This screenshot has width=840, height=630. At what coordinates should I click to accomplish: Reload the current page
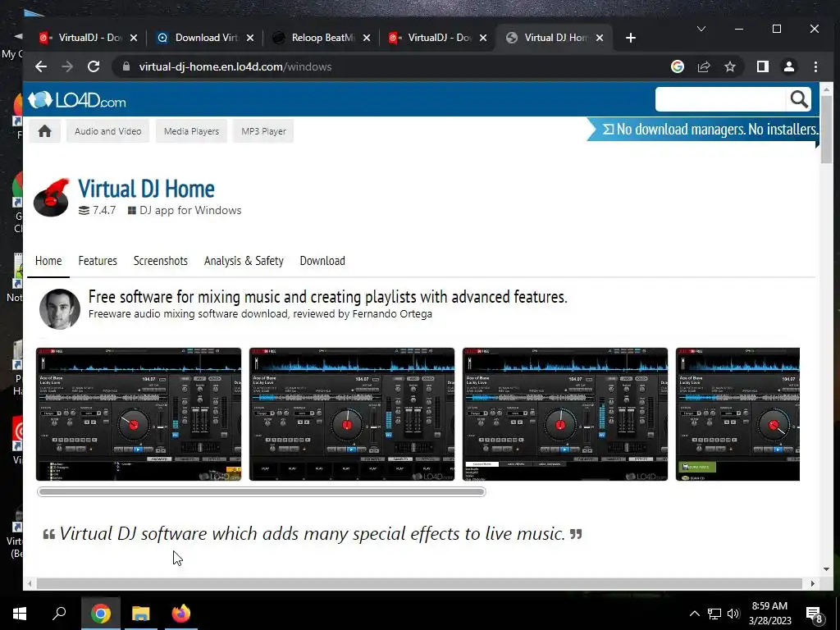coord(94,66)
